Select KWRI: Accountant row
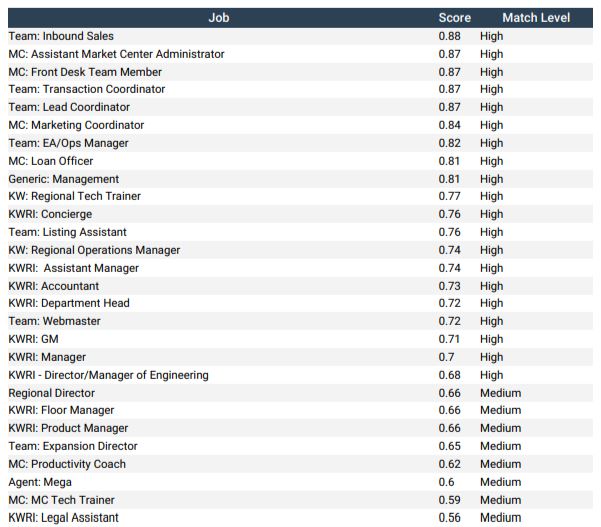The height and width of the screenshot is (527, 601). (x=300, y=286)
